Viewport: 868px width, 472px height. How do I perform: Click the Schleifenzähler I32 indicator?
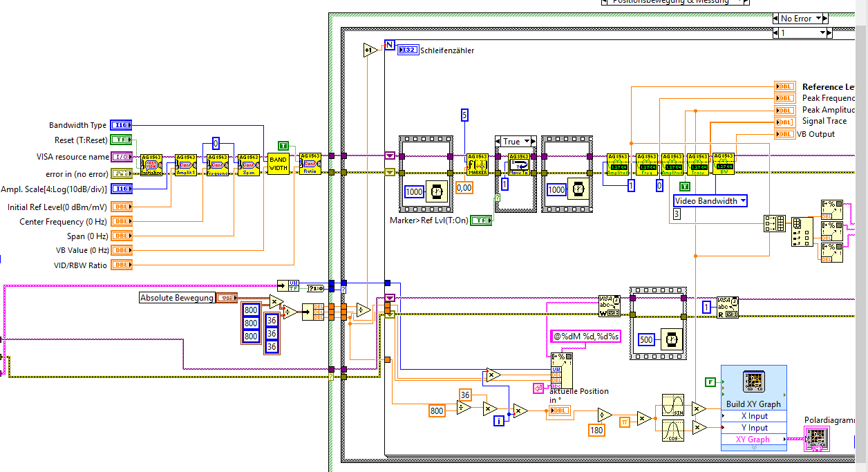407,50
